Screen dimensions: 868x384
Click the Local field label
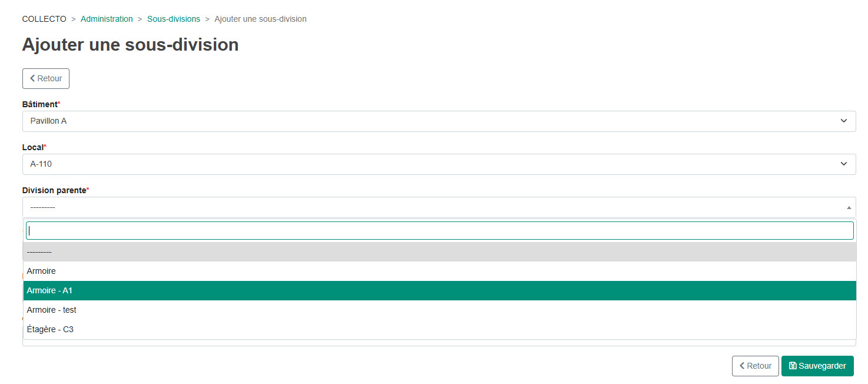pyautogui.click(x=33, y=147)
